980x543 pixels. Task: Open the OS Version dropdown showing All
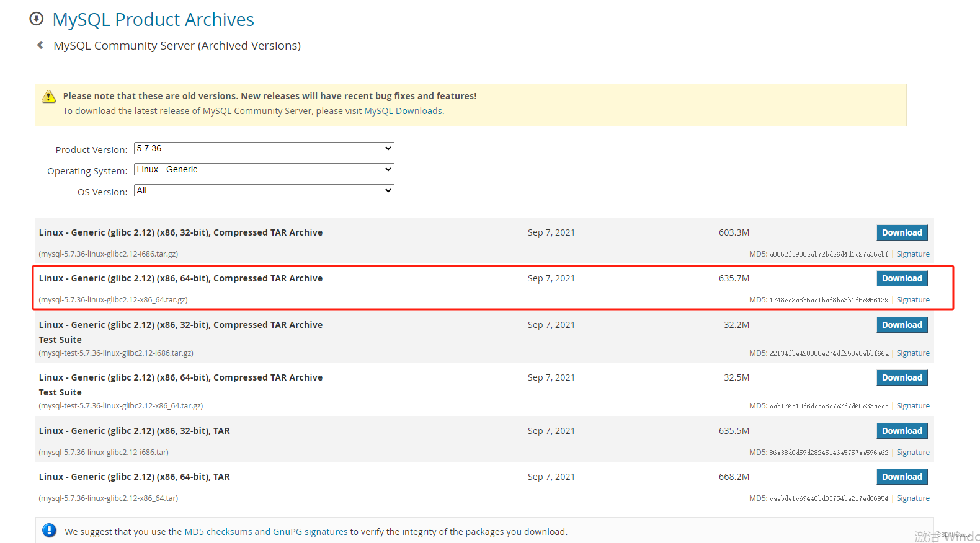(264, 190)
